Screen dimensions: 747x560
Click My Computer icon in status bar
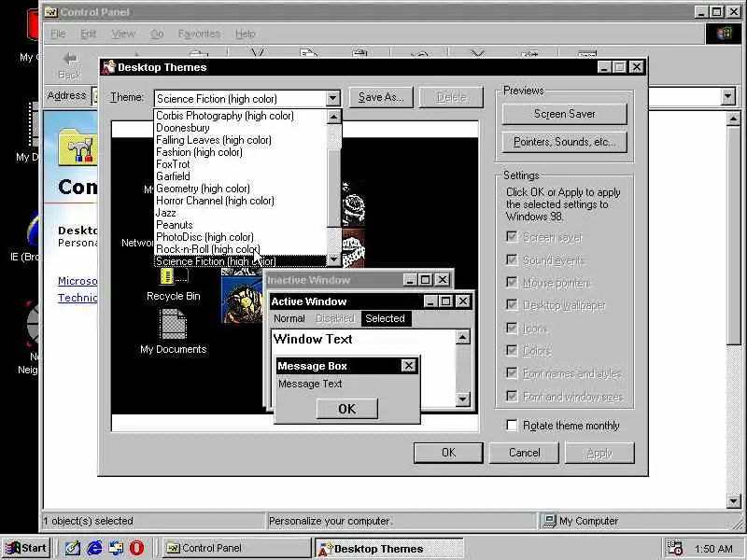pyautogui.click(x=549, y=521)
